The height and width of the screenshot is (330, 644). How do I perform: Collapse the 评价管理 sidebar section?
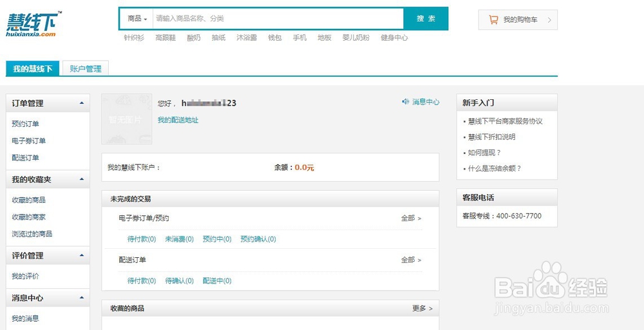tap(82, 255)
